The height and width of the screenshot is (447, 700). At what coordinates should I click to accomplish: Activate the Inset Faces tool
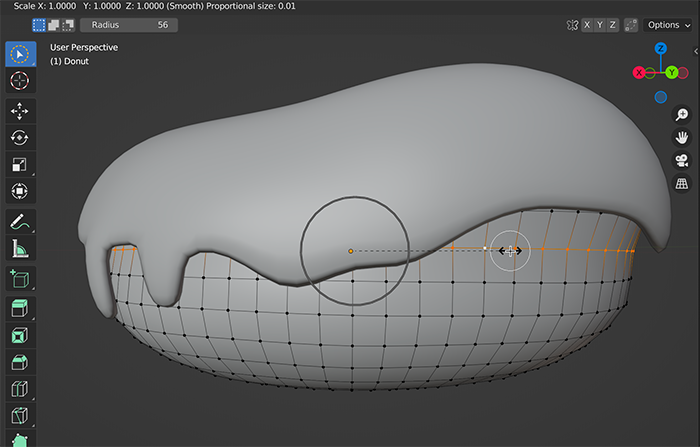tap(20, 335)
